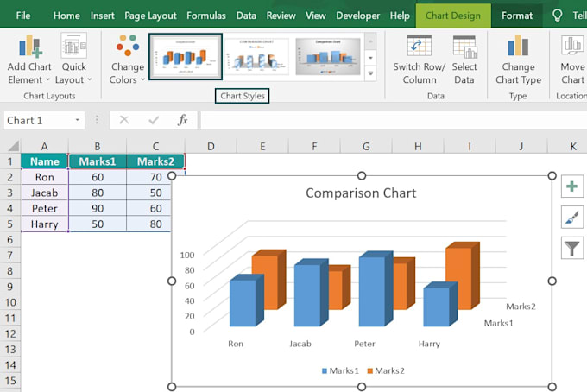Select the Chart Design tab
Image resolution: width=587 pixels, height=392 pixels.
coord(453,16)
